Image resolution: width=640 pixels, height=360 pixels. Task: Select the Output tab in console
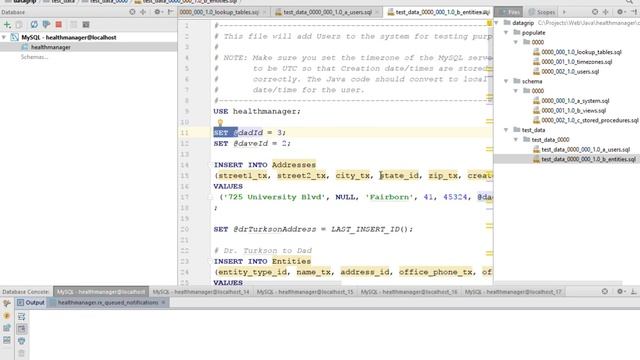(x=31, y=303)
